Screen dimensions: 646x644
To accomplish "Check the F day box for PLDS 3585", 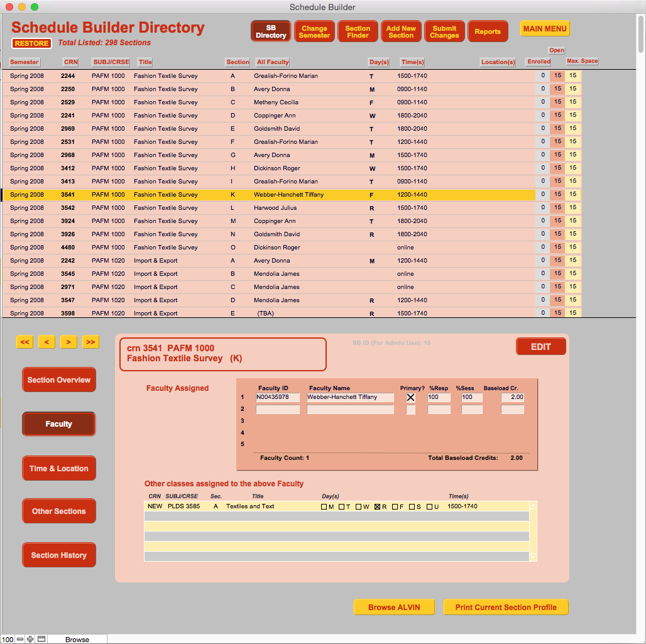I will pyautogui.click(x=395, y=507).
